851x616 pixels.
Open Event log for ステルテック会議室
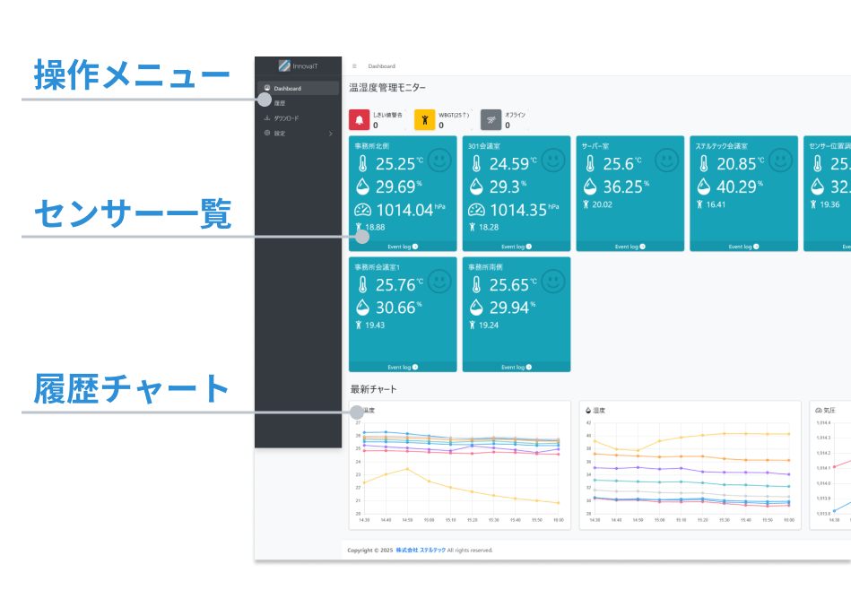743,247
